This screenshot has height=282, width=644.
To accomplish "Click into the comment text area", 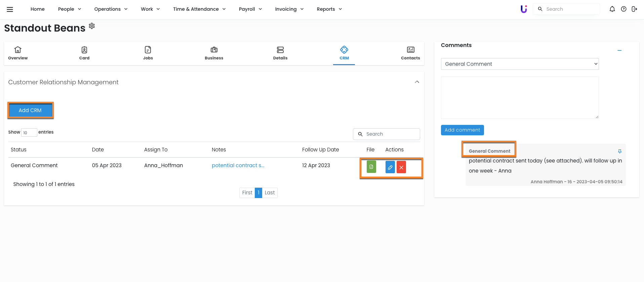I will (520, 98).
